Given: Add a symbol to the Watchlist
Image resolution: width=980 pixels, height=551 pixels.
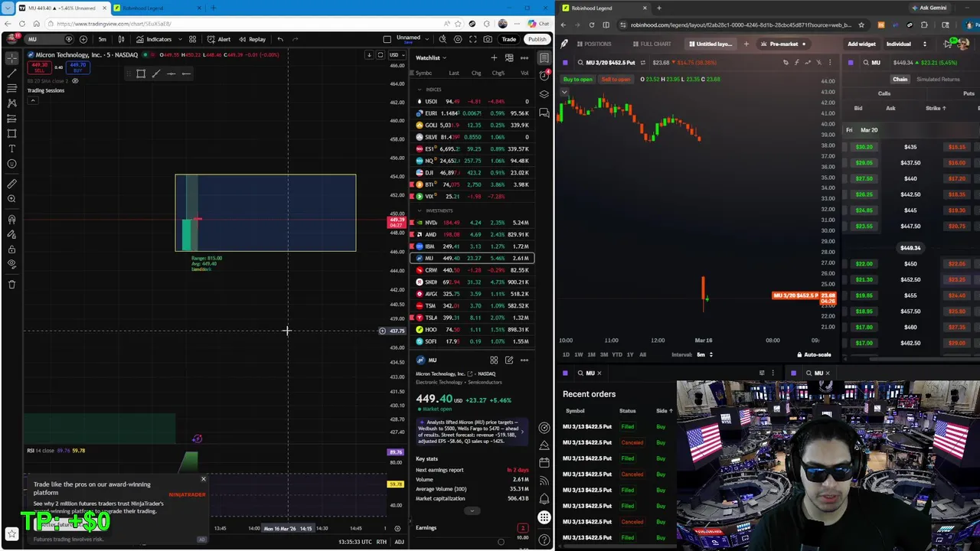Looking at the screenshot, I should (x=494, y=58).
